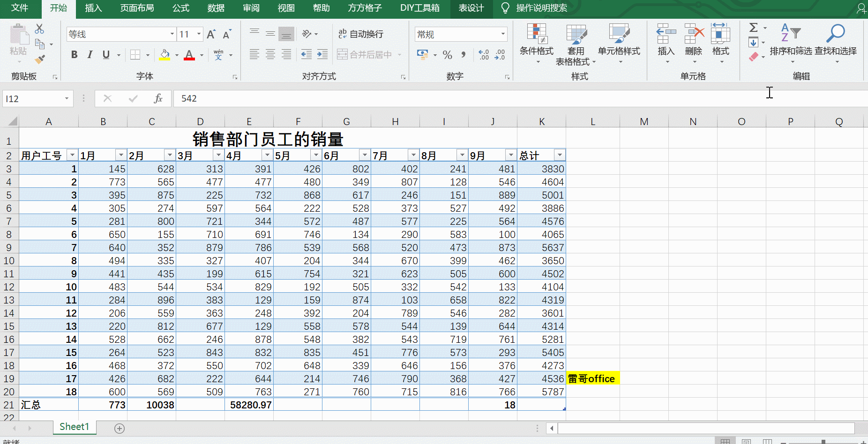Viewport: 868px width, 444px height.
Task: Click the formula bar showing 542
Action: click(520, 98)
